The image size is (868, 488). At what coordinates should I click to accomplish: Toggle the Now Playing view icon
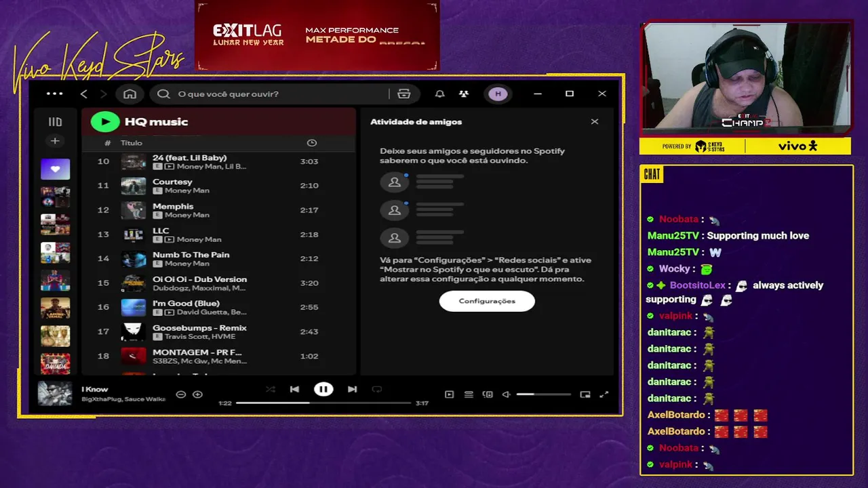pos(449,394)
